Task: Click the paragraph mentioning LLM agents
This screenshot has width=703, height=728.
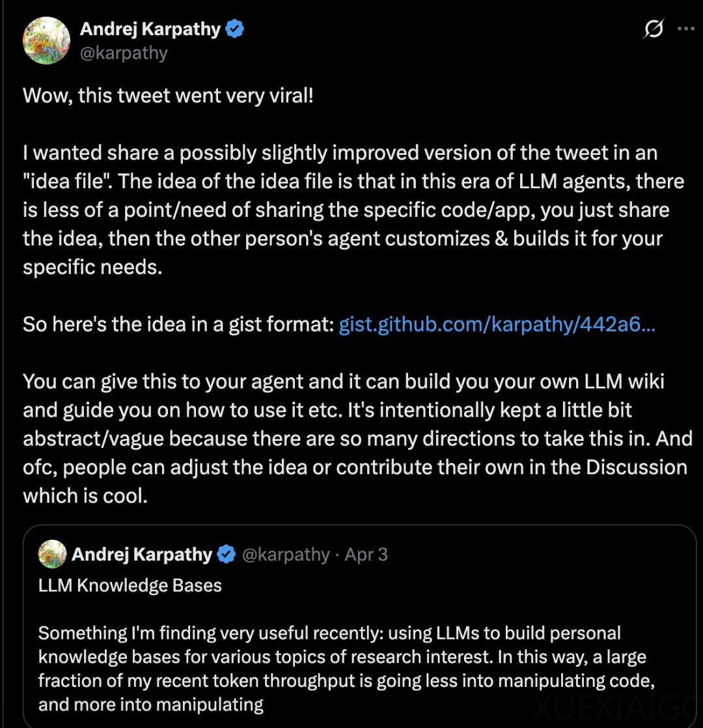Action: (x=351, y=210)
